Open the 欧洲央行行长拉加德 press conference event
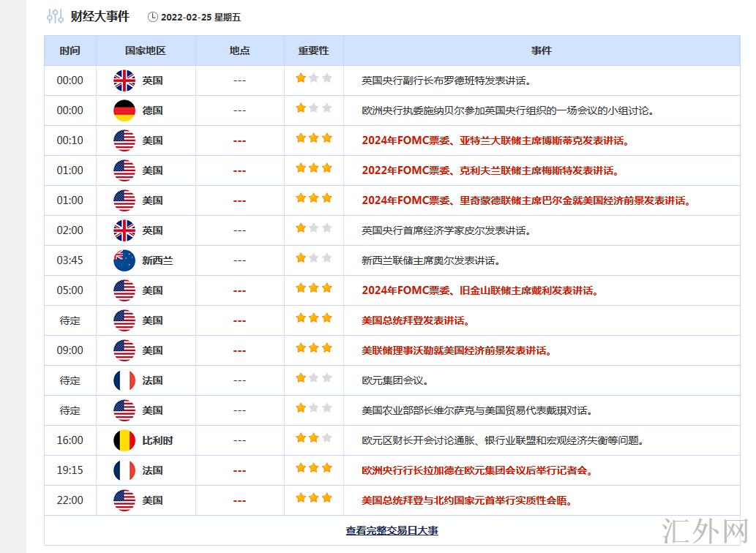Viewport: 756px width, 553px height. (x=477, y=470)
